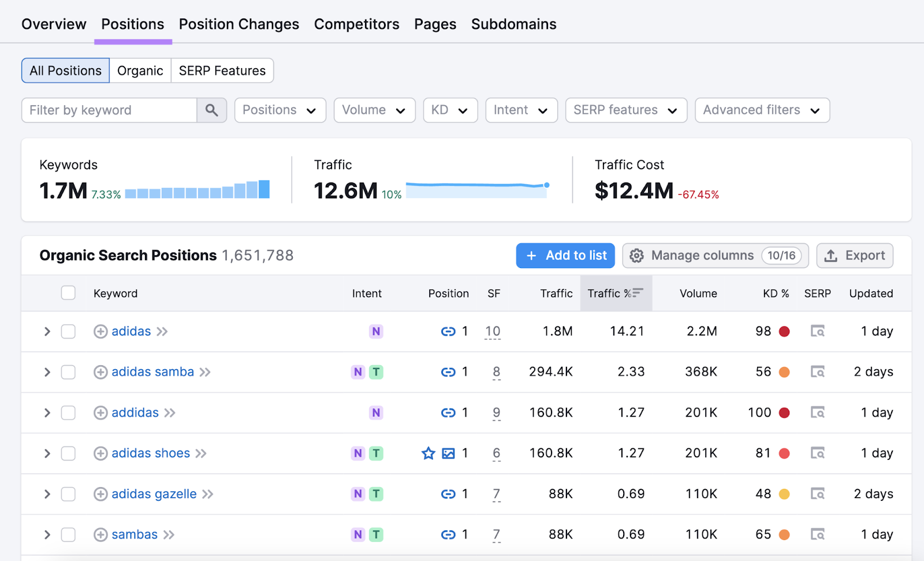Screen dimensions: 924x561
Task: Open the Advanced filters dropdown
Action: tap(762, 110)
